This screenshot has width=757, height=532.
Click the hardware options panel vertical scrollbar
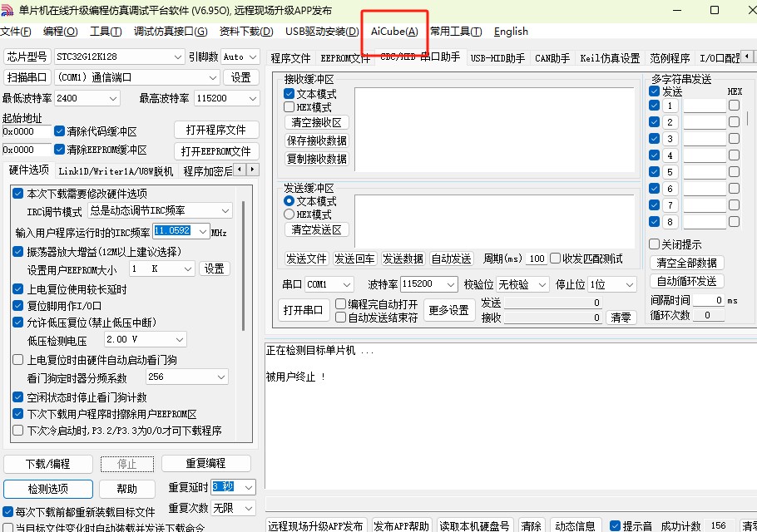(x=243, y=266)
